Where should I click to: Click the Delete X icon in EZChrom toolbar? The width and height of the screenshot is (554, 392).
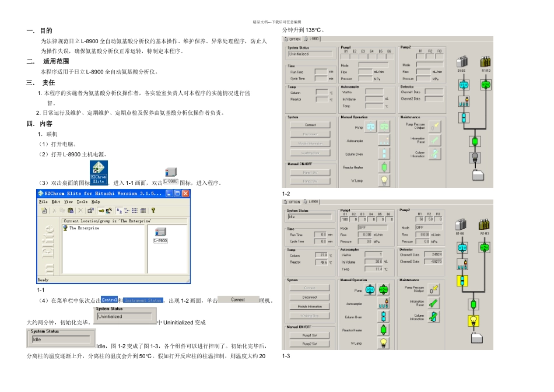coord(80,211)
